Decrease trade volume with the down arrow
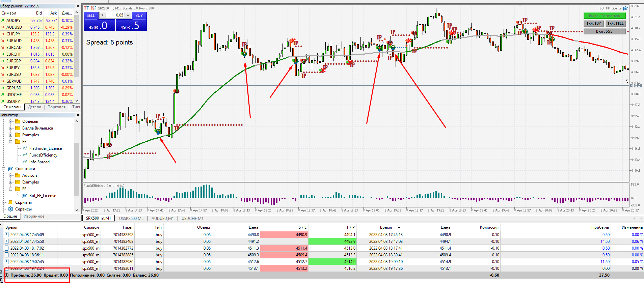 tap(102, 15)
